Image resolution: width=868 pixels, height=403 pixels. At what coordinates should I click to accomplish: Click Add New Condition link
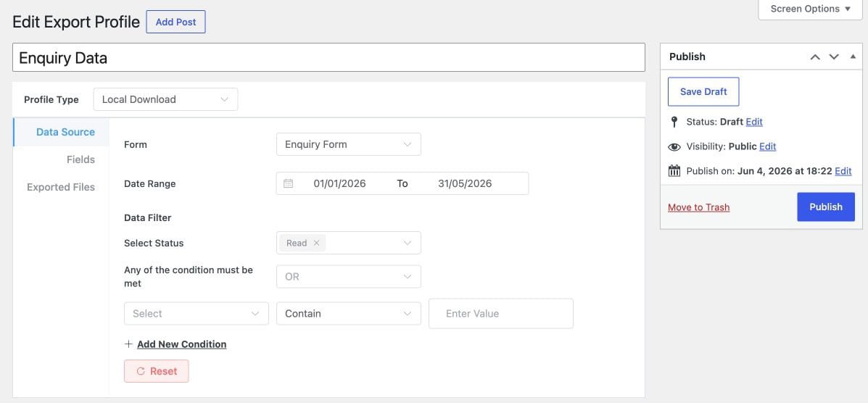[x=181, y=344]
